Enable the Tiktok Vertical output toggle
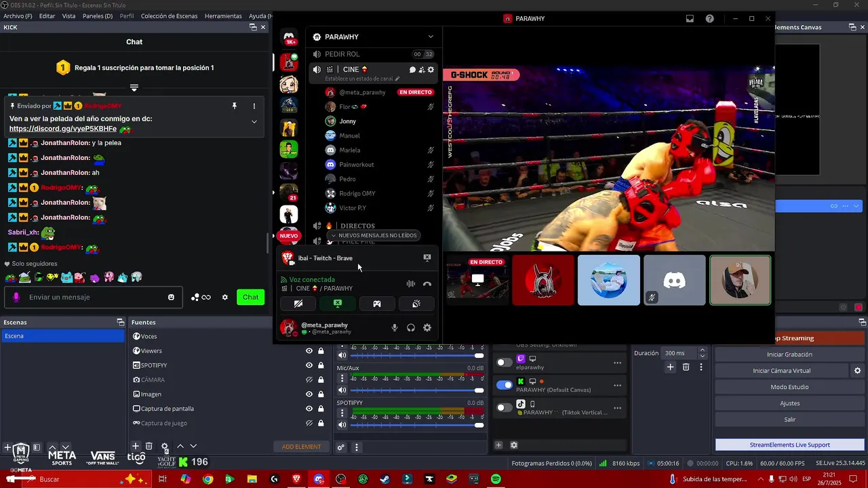This screenshot has height=488, width=868. point(505,407)
